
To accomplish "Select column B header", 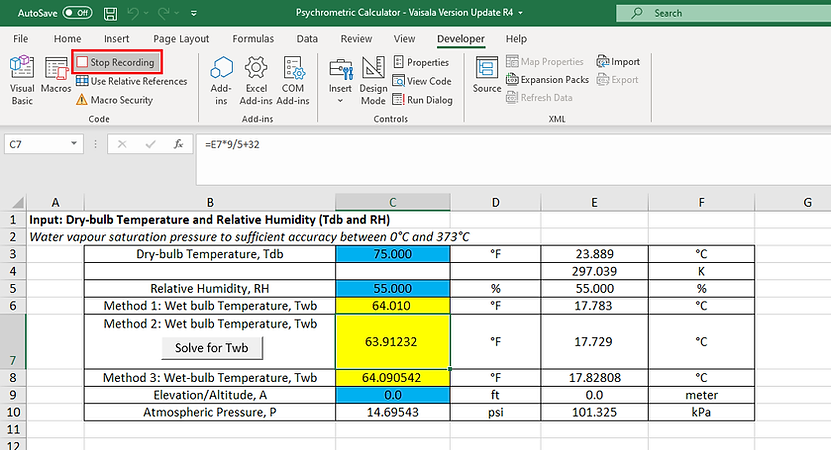I will click(x=210, y=202).
